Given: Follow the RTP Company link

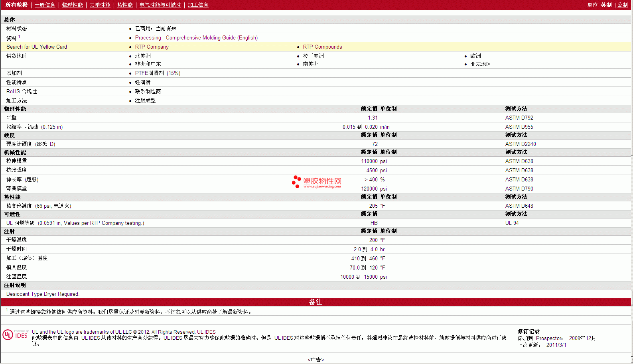Looking at the screenshot, I should (x=152, y=47).
